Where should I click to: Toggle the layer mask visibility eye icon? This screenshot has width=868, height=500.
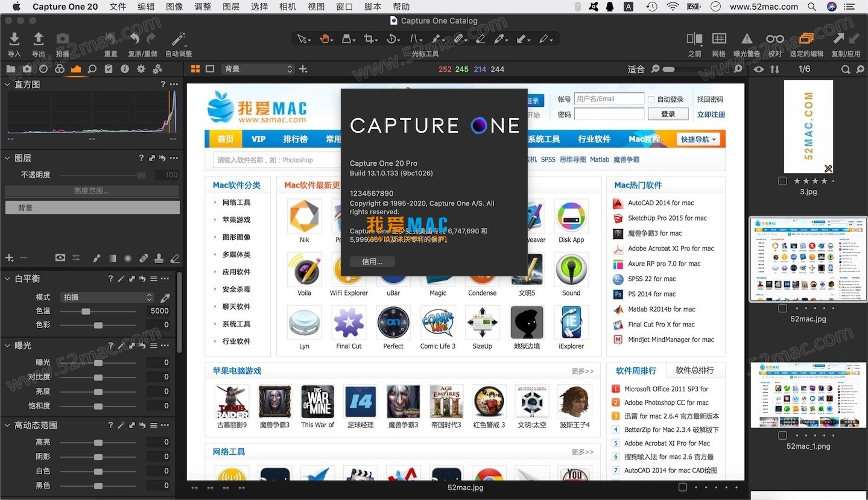point(60,258)
